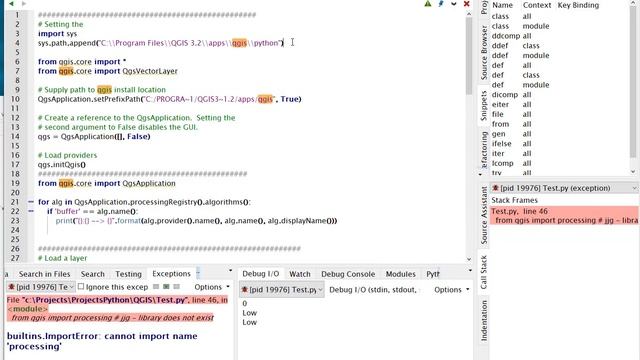The image size is (640, 360).
Task: Select snippet 'from' row
Action: tap(560, 124)
